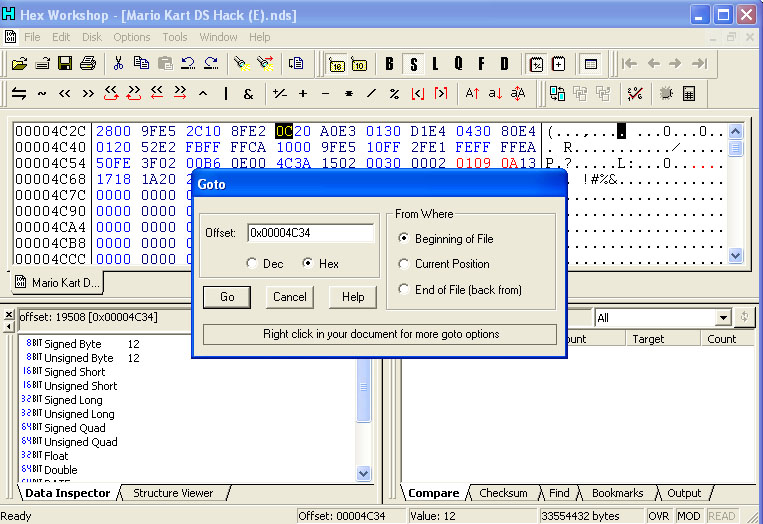Viewport: 763px width, 524px height.
Task: Click the byte flip operation icon
Action: [19, 93]
